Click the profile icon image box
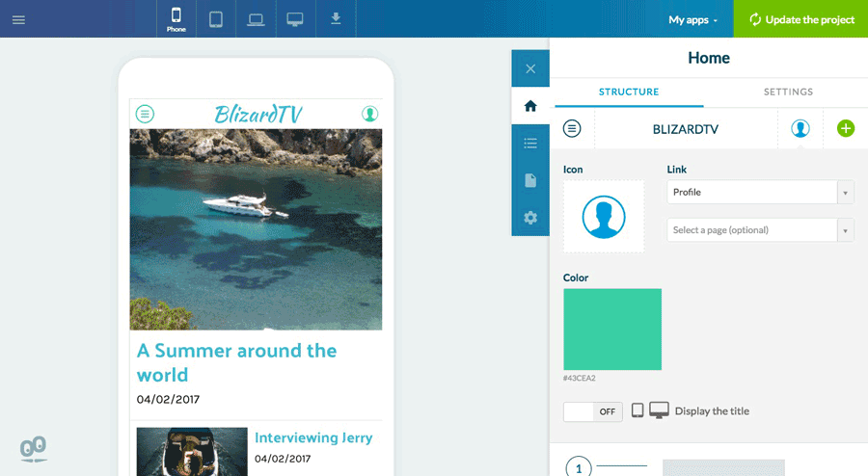 click(604, 217)
